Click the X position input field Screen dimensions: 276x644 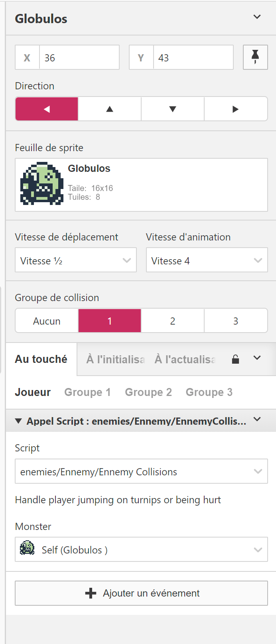coord(79,58)
